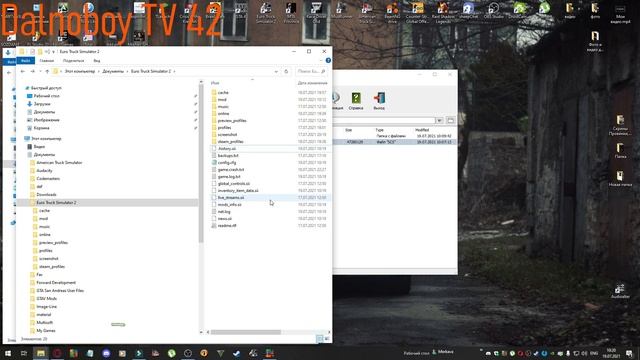Open the path dropdown in the rear window
Viewport: 640px width, 360px height.
point(439,120)
